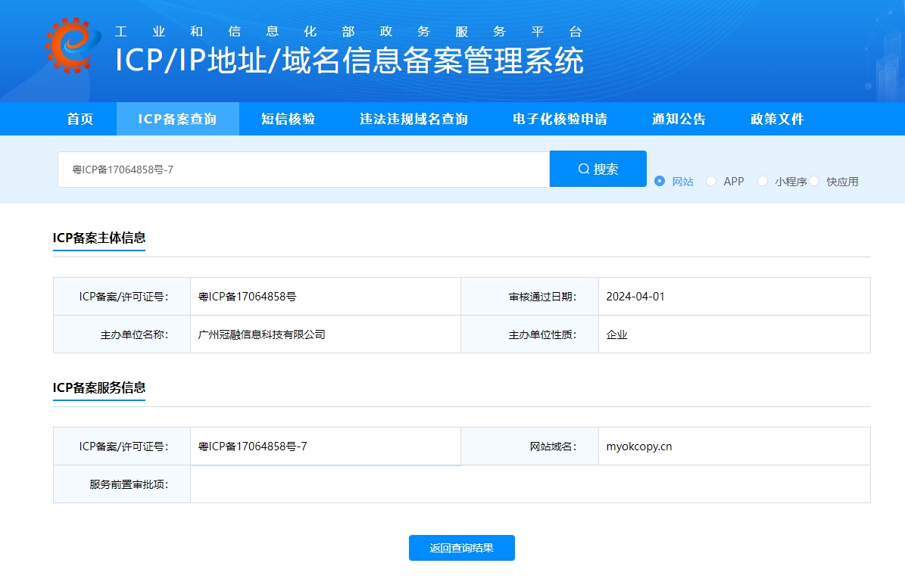View the 通知公告 announcements
Screen dimensions: 905x588
679,118
